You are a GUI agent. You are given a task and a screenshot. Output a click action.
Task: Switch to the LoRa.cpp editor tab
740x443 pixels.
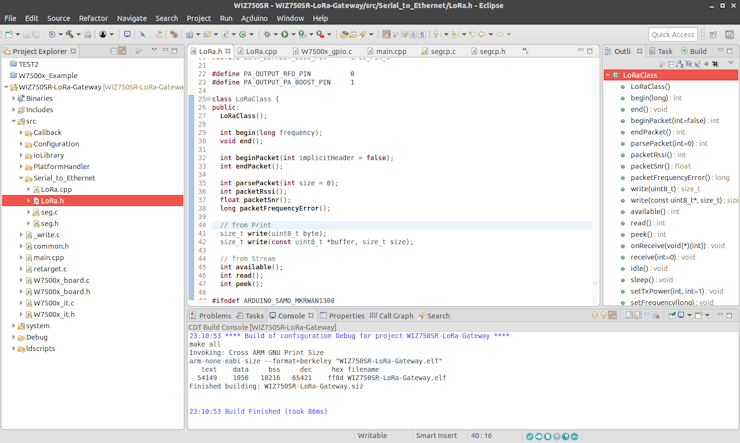coord(261,51)
